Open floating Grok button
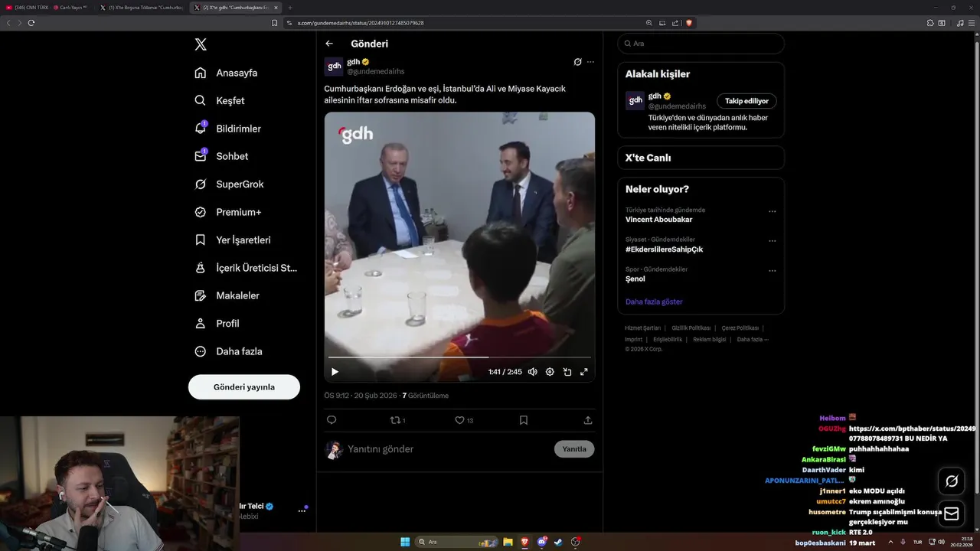The height and width of the screenshot is (551, 980). [952, 481]
